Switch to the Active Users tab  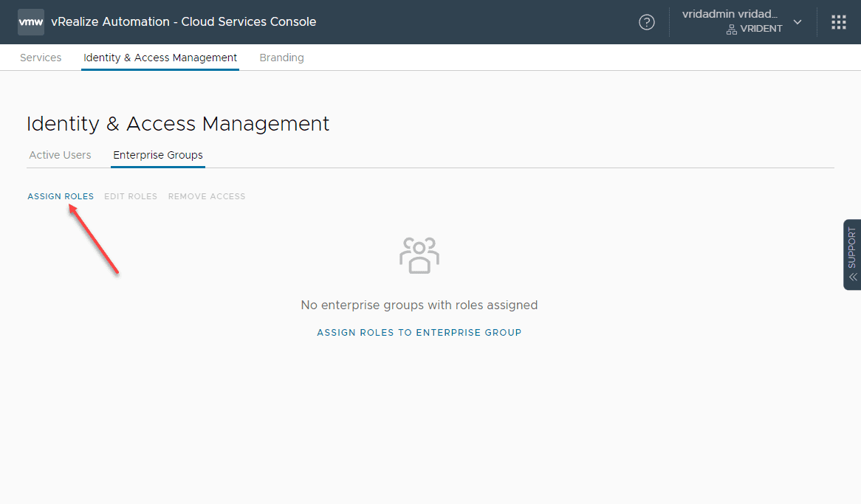coord(60,155)
